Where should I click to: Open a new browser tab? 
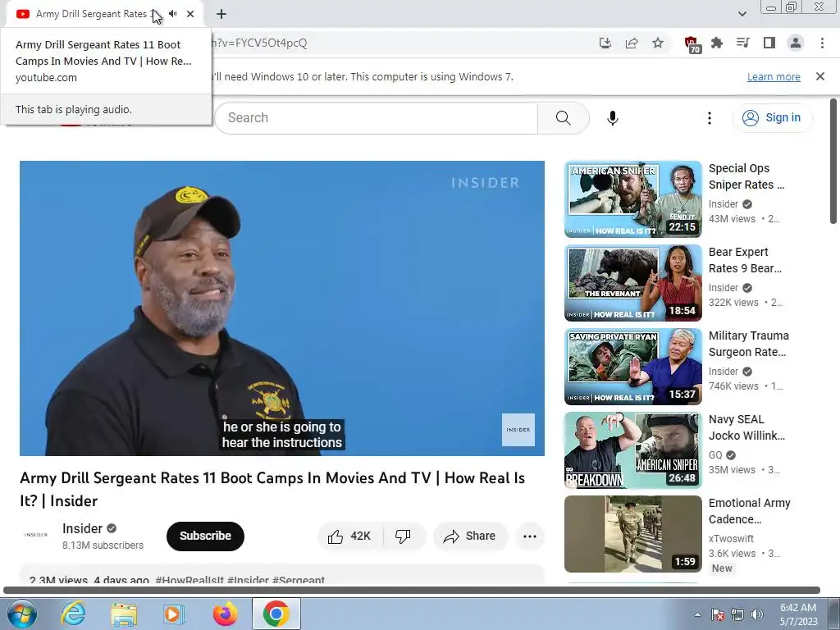(221, 14)
